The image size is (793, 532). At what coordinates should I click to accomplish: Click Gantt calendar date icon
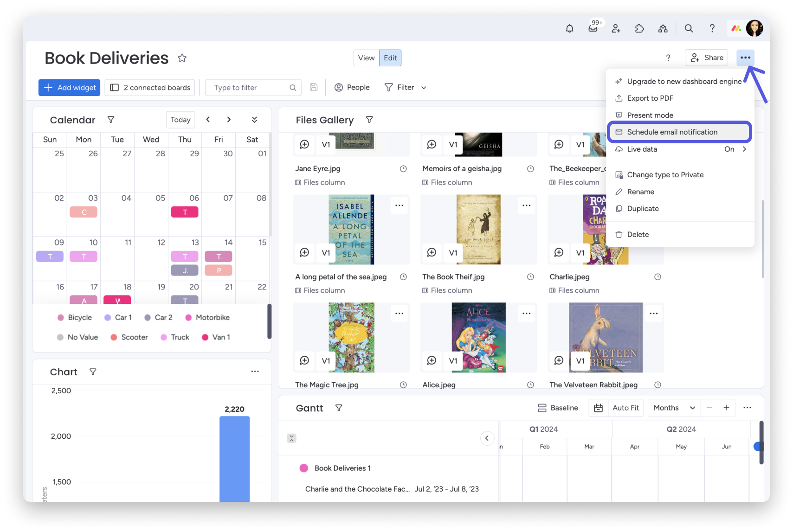click(599, 408)
